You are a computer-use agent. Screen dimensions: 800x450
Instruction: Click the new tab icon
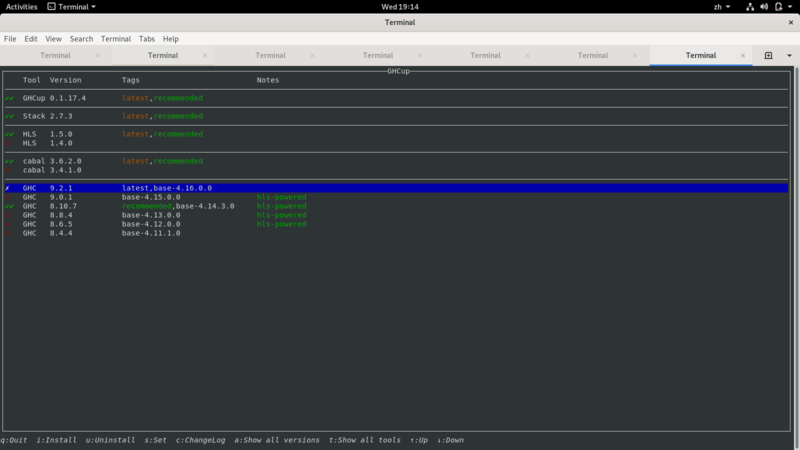coord(768,55)
